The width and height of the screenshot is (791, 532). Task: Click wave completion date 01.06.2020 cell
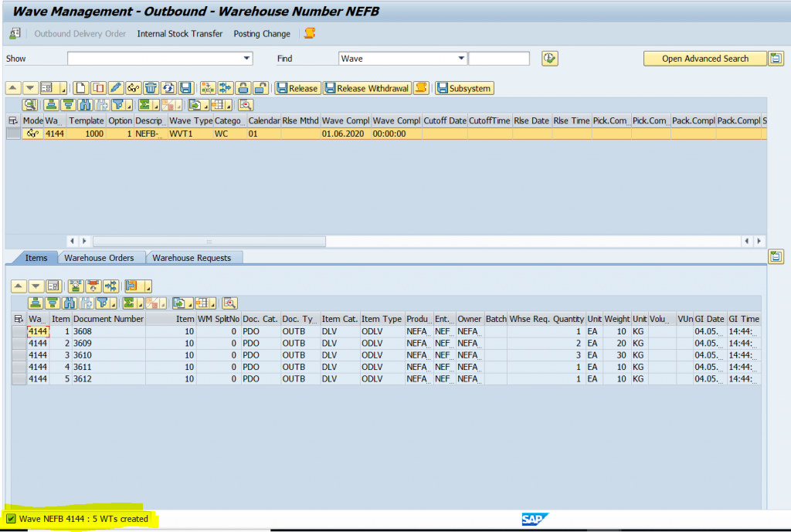346,134
